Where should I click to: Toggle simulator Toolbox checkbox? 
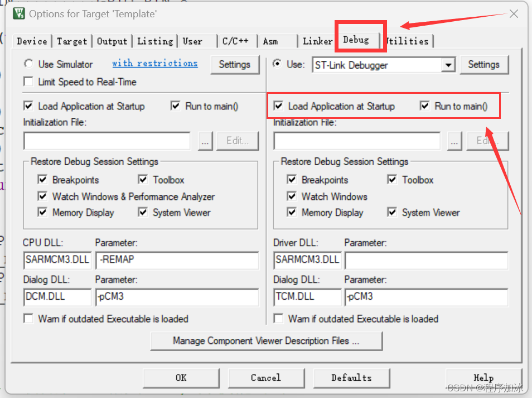click(143, 179)
